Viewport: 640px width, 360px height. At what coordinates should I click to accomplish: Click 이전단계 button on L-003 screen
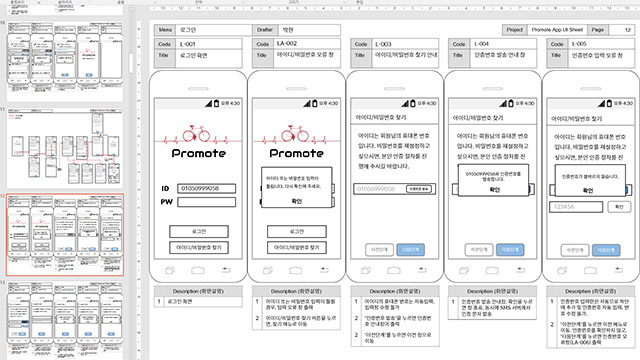pos(379,250)
